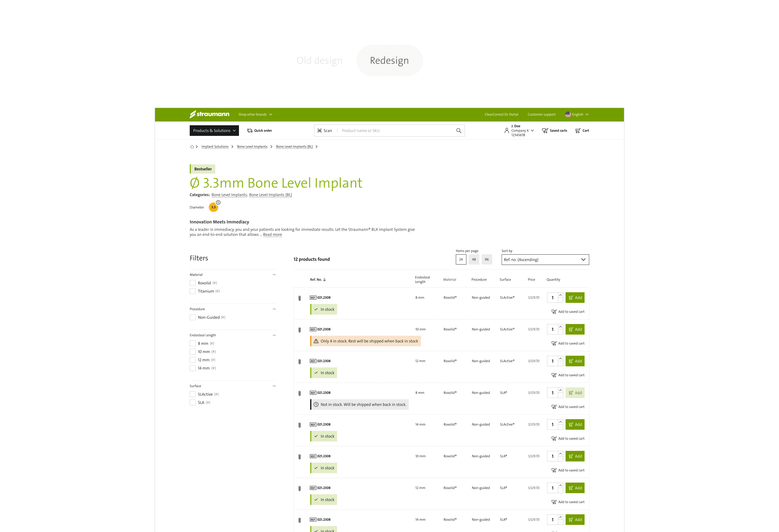The width and height of the screenshot is (779, 532).
Task: Check the Roxolid material filter
Action: (193, 283)
